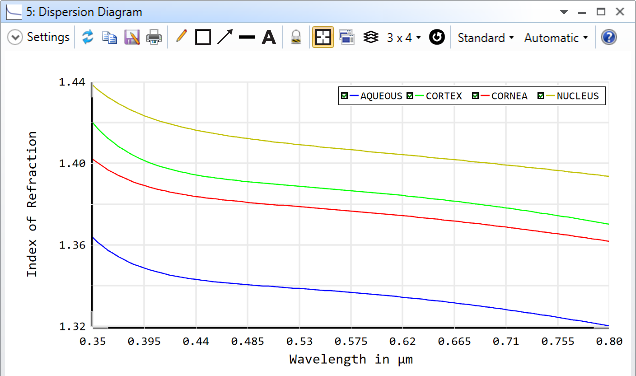Select the text annotation tool
The height and width of the screenshot is (376, 636).
coord(269,37)
